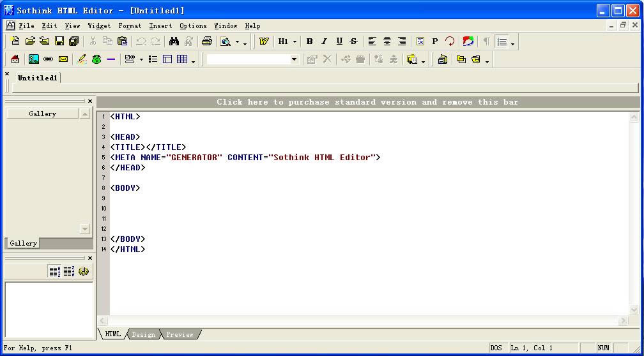Click the site files folder icon
Image resolution: width=644 pixels, height=356 pixels.
pyautogui.click(x=412, y=59)
